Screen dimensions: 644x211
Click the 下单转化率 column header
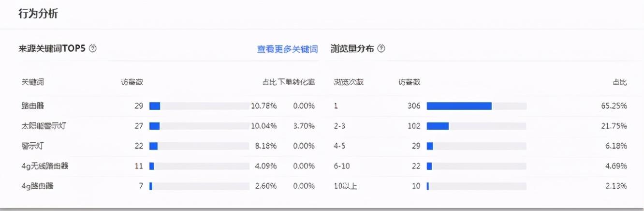click(297, 82)
